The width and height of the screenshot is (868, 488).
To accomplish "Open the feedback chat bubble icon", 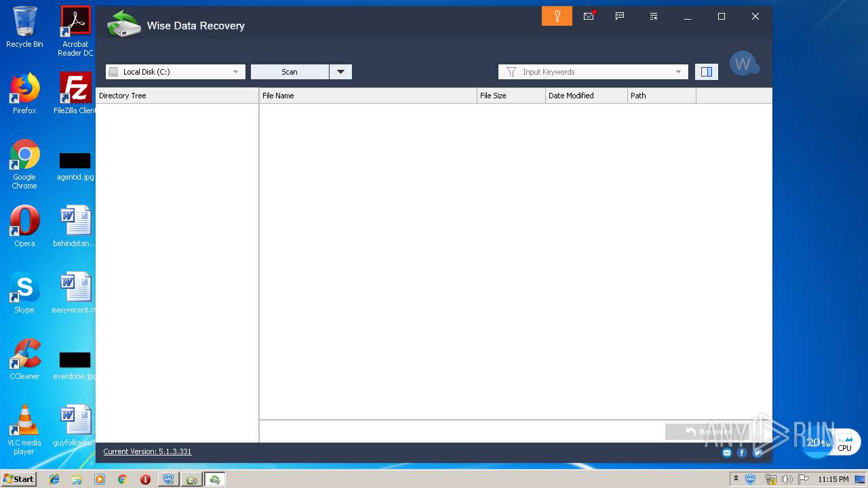I will pyautogui.click(x=620, y=16).
